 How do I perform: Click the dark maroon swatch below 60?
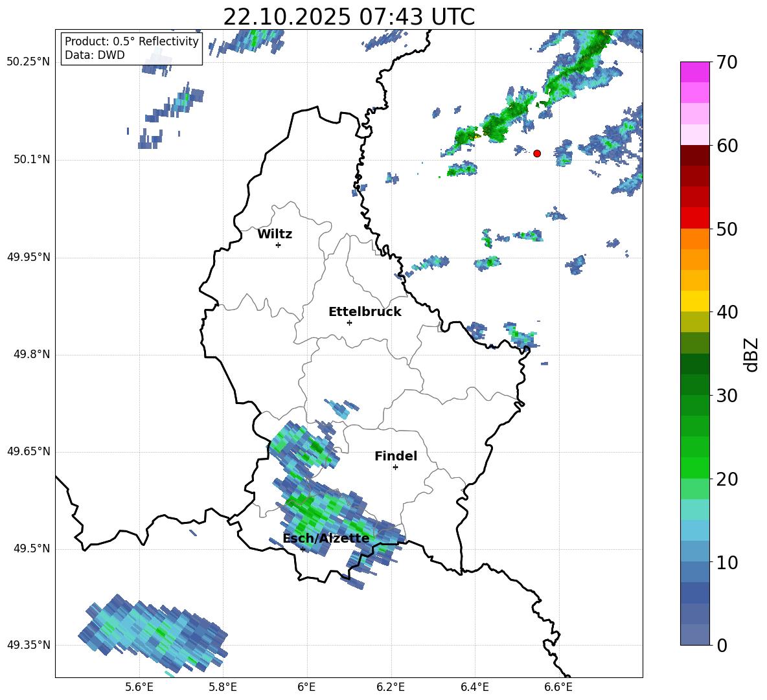pyautogui.click(x=694, y=155)
